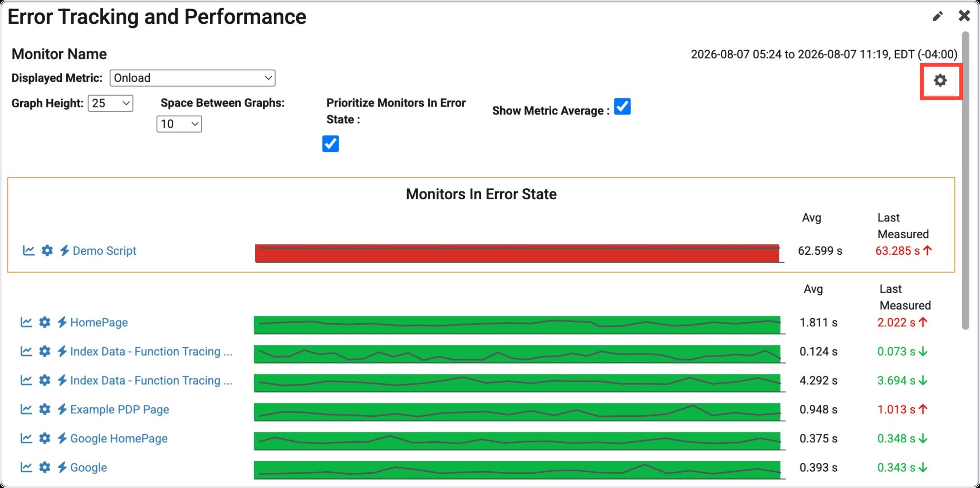Viewport: 980px width, 488px height.
Task: Click the red Demo Script sparkline graph
Action: (517, 253)
